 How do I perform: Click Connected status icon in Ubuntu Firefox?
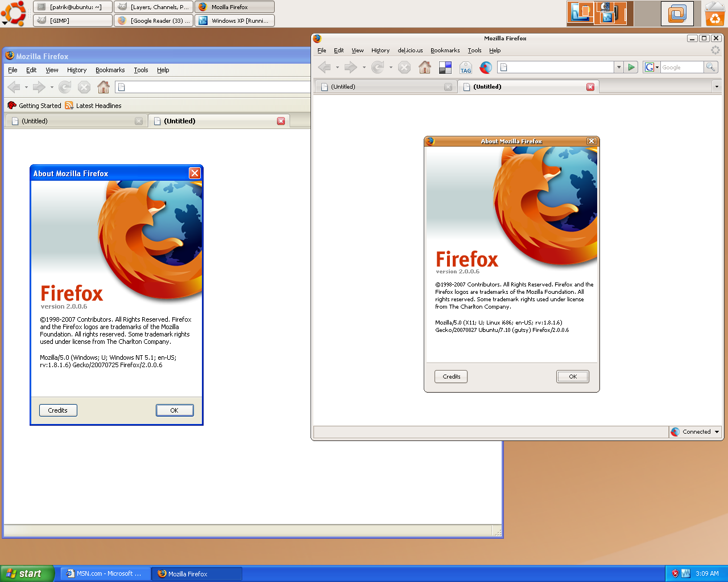675,432
